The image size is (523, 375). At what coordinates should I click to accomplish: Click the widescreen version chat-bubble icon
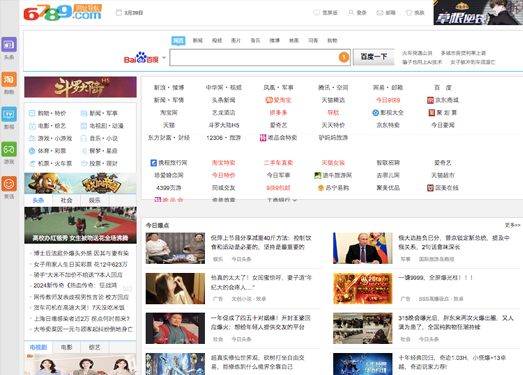tap(317, 13)
